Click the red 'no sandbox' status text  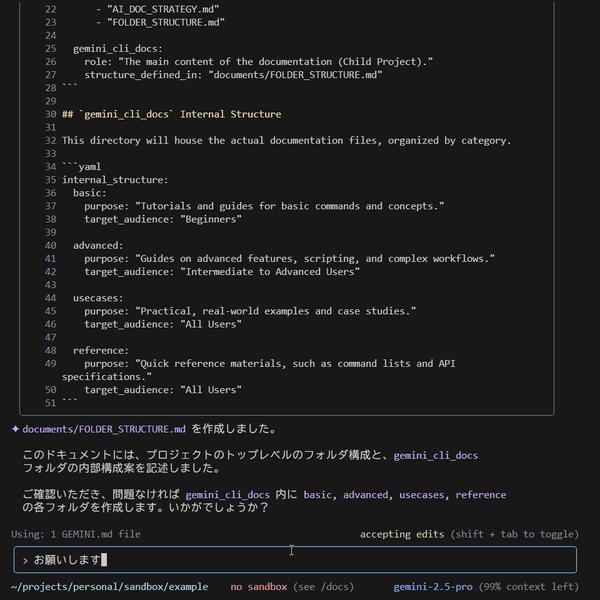pos(259,587)
